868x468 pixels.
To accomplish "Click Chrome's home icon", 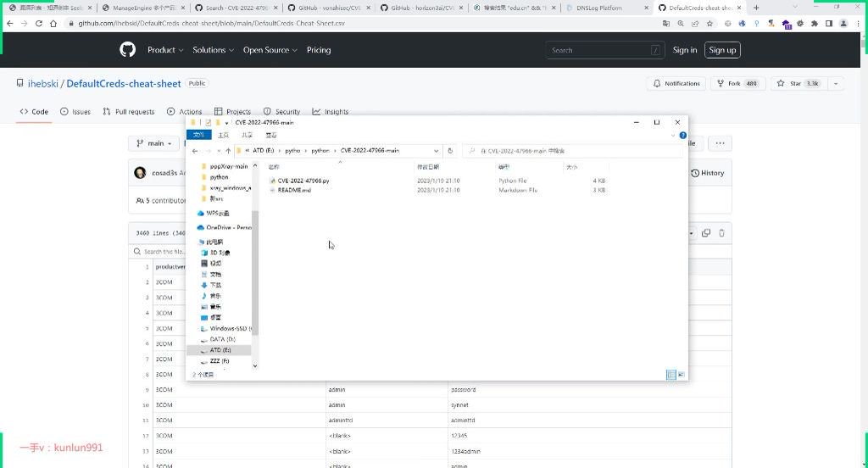I will 53,23.
